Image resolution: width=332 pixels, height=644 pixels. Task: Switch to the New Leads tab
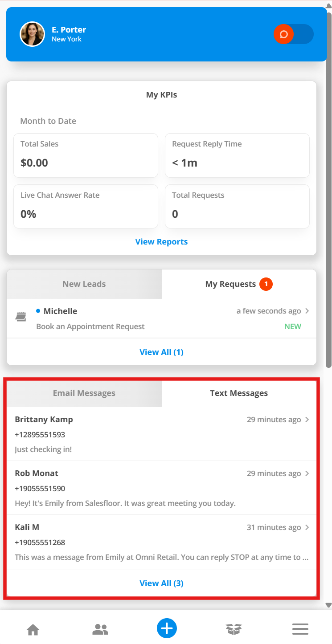point(84,284)
